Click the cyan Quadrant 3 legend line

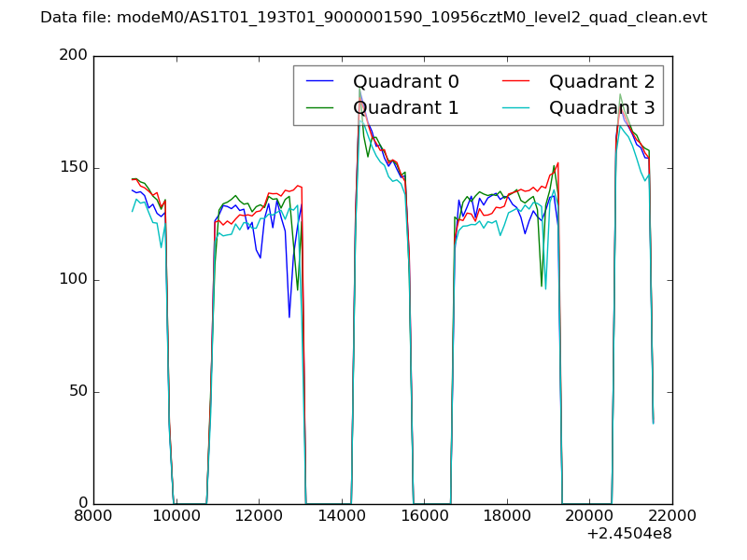pos(516,108)
